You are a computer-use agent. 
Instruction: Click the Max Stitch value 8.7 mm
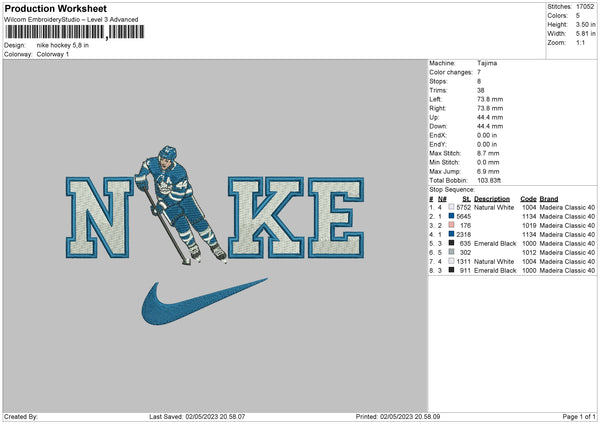[x=488, y=153]
